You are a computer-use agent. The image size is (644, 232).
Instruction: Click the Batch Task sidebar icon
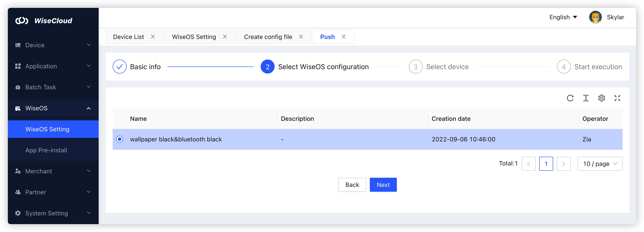point(17,87)
